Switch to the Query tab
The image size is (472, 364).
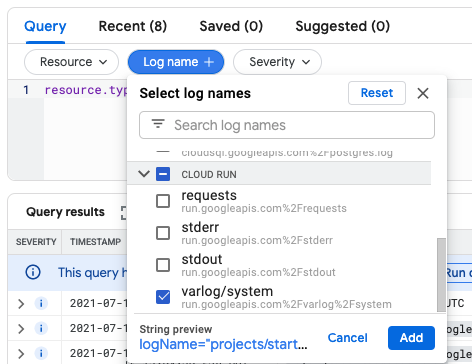tap(45, 26)
